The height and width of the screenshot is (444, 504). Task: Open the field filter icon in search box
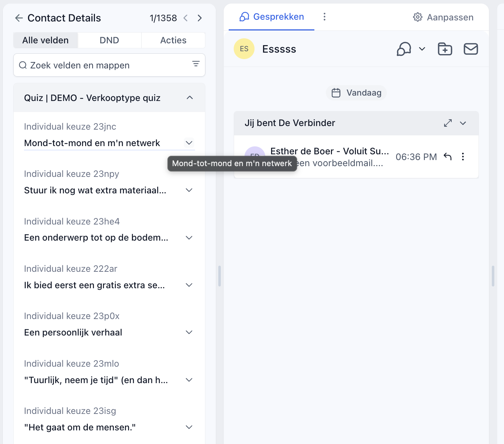pyautogui.click(x=196, y=64)
